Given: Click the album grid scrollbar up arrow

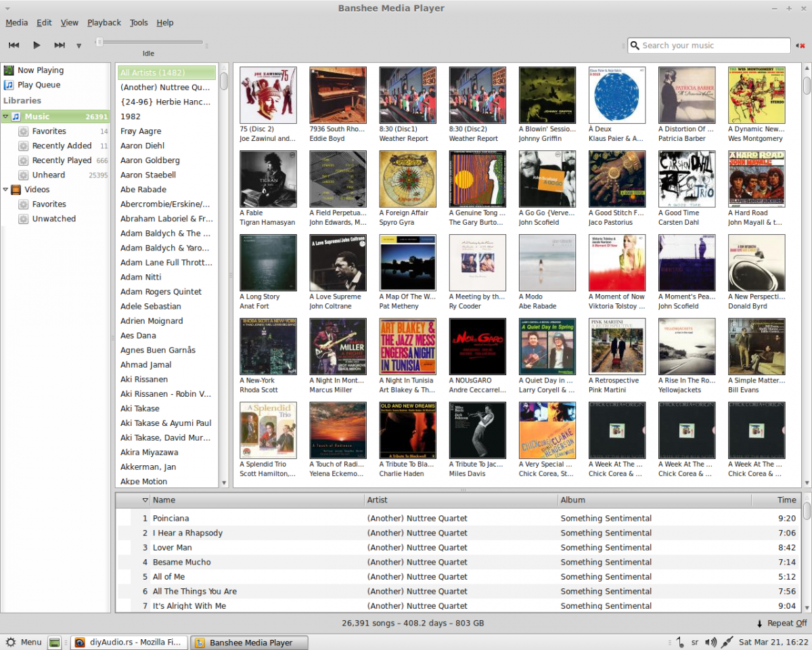Looking at the screenshot, I should click(807, 68).
